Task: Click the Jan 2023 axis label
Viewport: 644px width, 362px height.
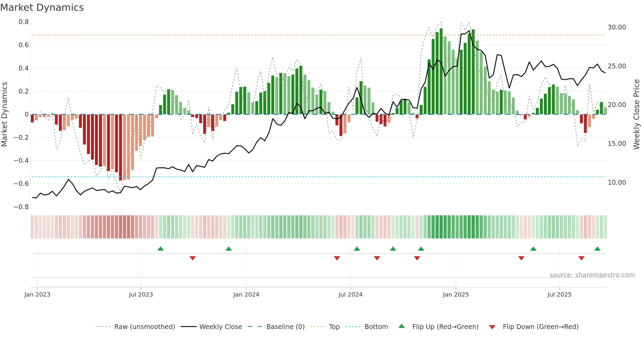Action: tap(37, 294)
